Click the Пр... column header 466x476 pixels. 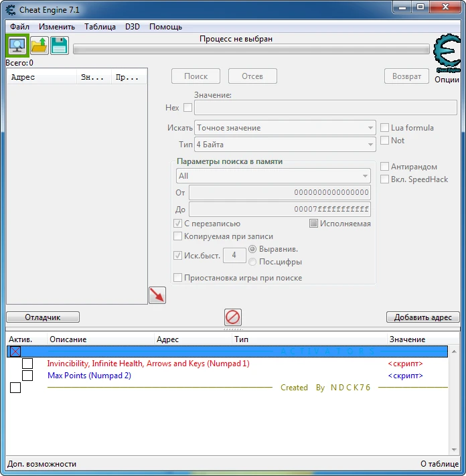tap(129, 77)
